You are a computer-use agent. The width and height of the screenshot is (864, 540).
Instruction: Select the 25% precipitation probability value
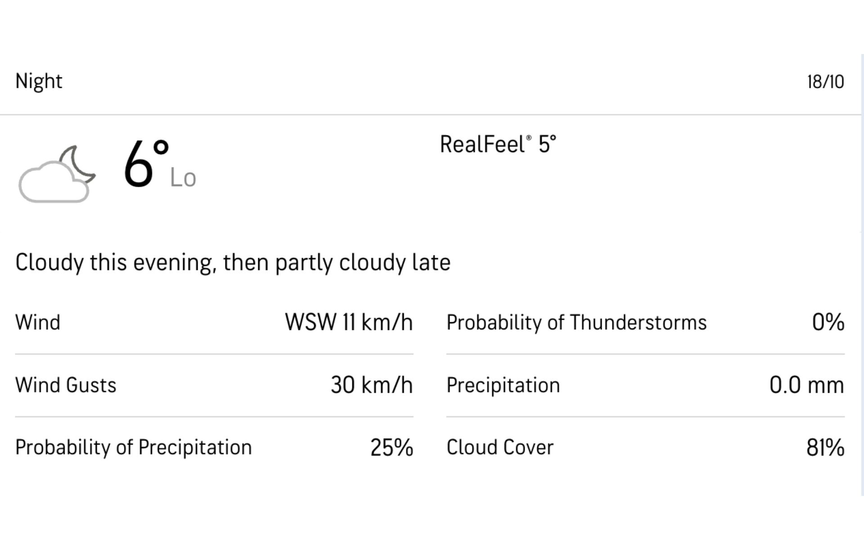click(x=391, y=447)
